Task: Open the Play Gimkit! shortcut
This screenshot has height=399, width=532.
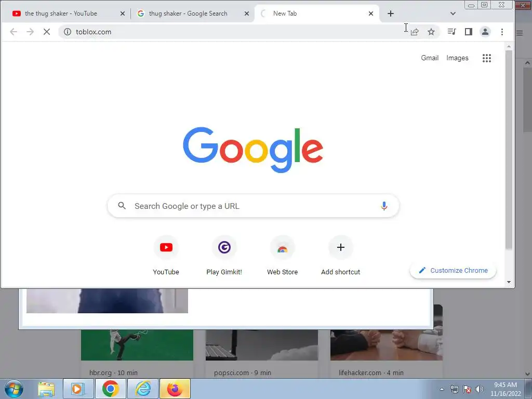Action: 224,256
